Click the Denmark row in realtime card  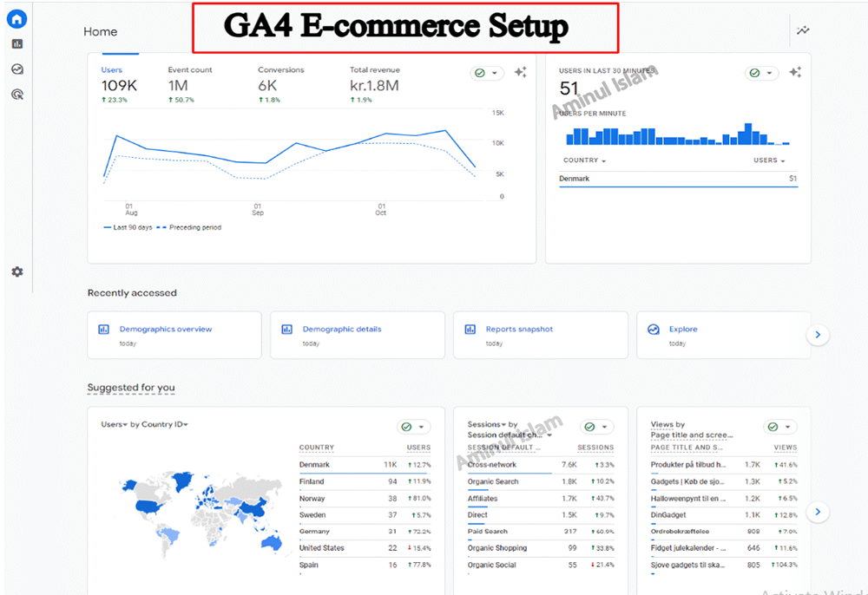(678, 179)
